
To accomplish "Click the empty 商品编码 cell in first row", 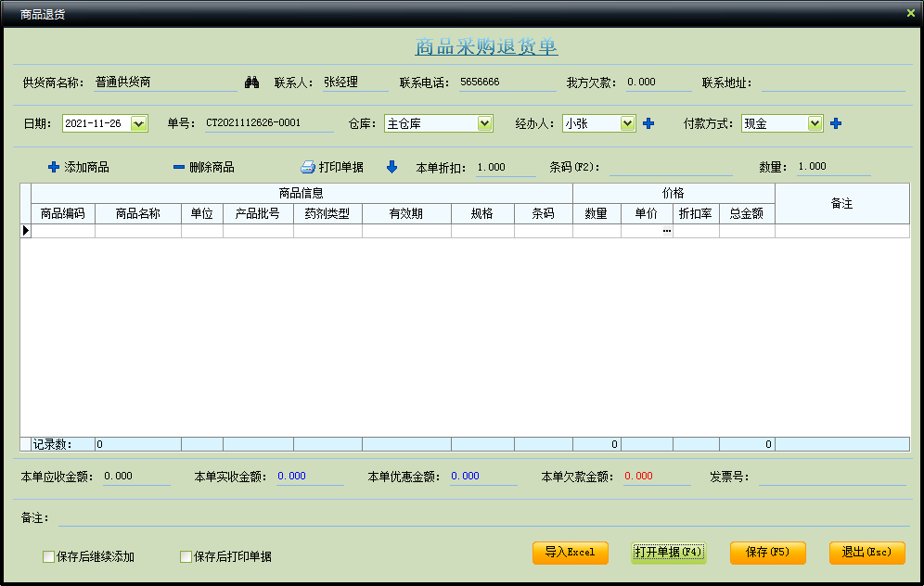I will (x=63, y=231).
